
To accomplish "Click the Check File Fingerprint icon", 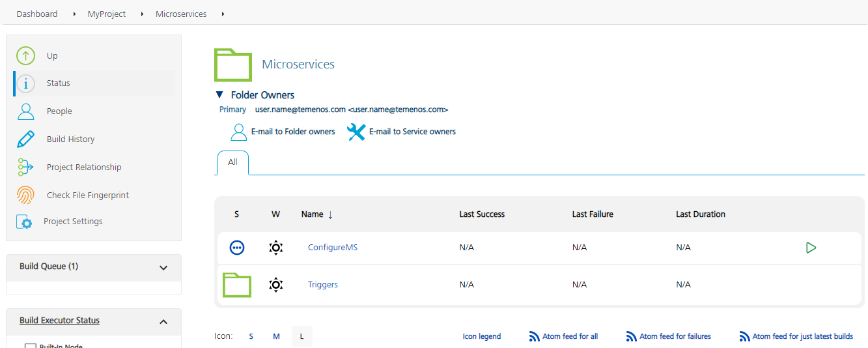I will point(25,196).
